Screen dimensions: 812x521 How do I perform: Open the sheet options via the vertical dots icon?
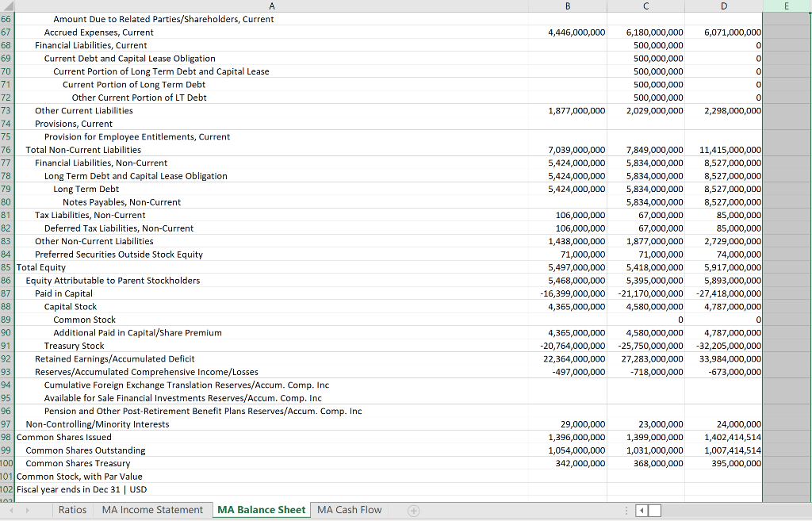625,510
